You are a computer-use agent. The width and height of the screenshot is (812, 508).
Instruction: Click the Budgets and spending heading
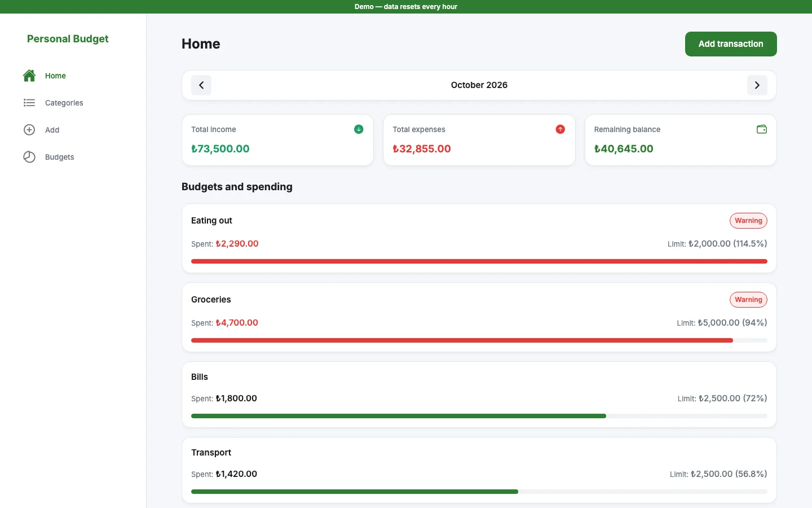coord(237,187)
